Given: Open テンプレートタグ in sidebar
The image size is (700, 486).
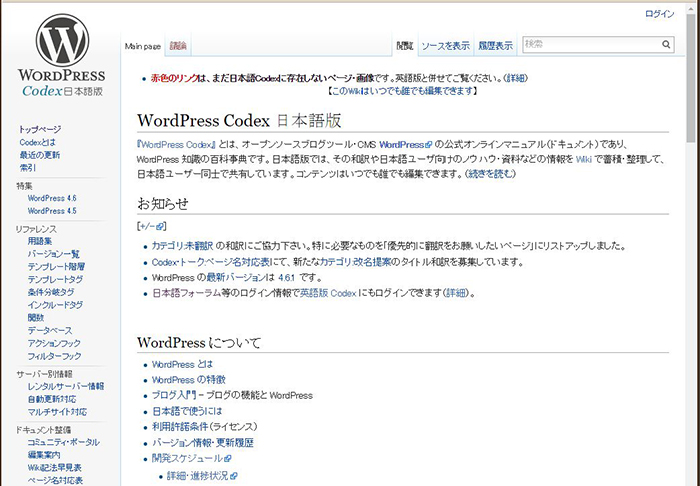Looking at the screenshot, I should [55, 279].
